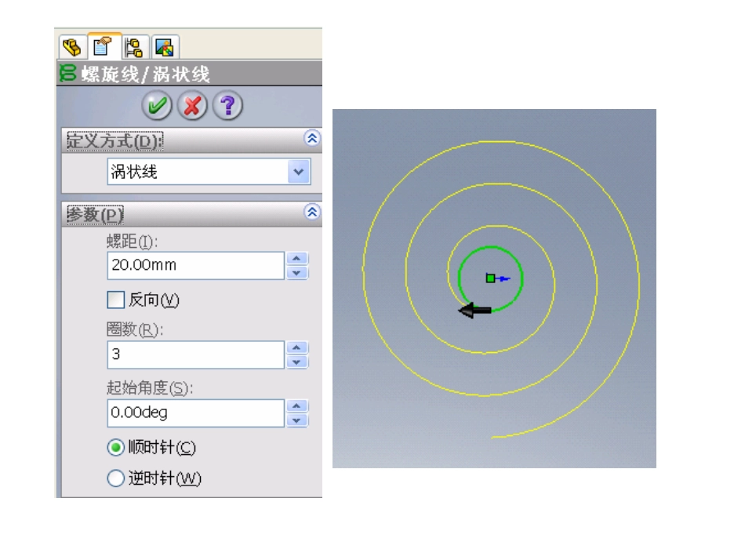This screenshot has width=745, height=560.
Task: Enable the 反向(V) reverse checkbox
Action: click(x=116, y=300)
